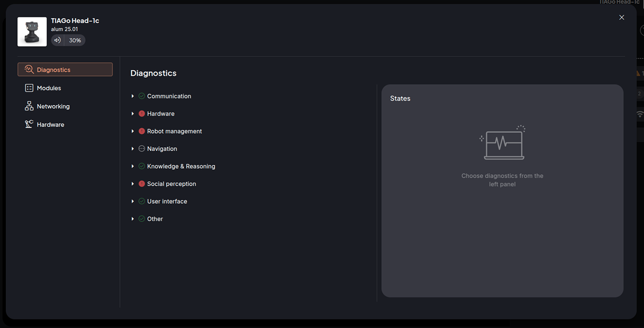Click the red error icon beside Social perception
The image size is (644, 328).
pos(142,184)
